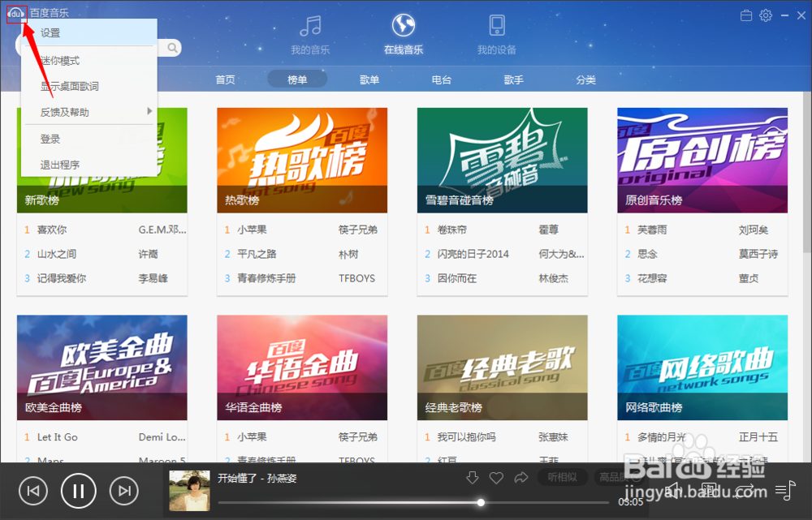812x520 pixels.
Task: Open the 雪碧音碰音榜 chart banner
Action: point(503,161)
